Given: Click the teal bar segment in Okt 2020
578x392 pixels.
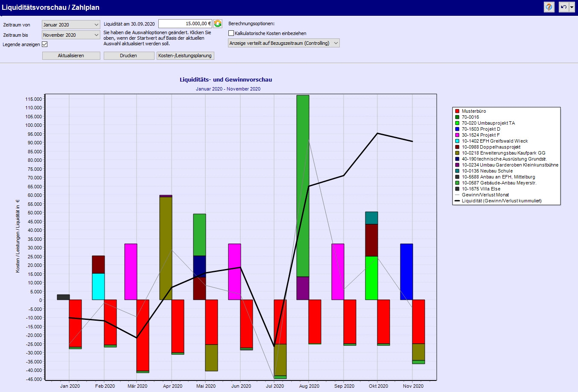Looking at the screenshot, I should click(x=371, y=218).
